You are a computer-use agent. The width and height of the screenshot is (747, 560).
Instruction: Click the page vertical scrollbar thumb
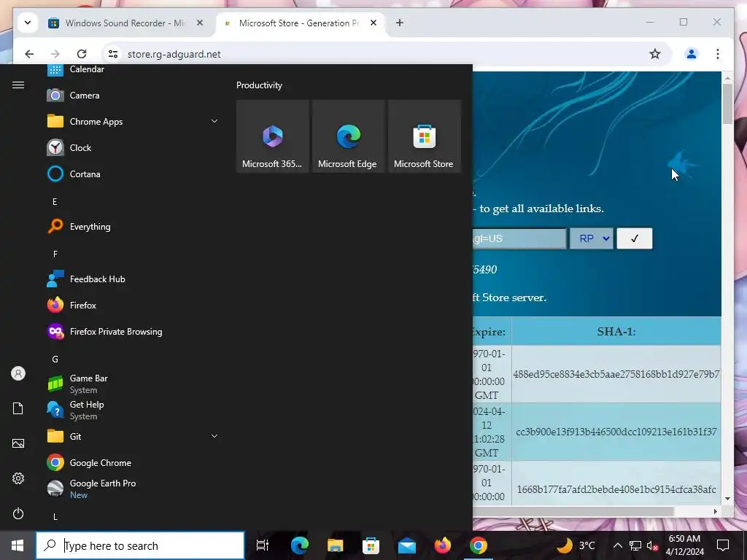pos(727,104)
